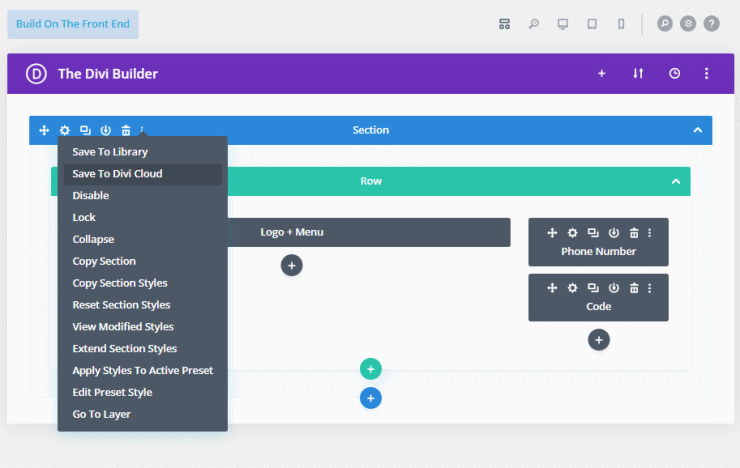Image resolution: width=740 pixels, height=468 pixels.
Task: Duplicate the Section with clone icon
Action: pyautogui.click(x=85, y=130)
